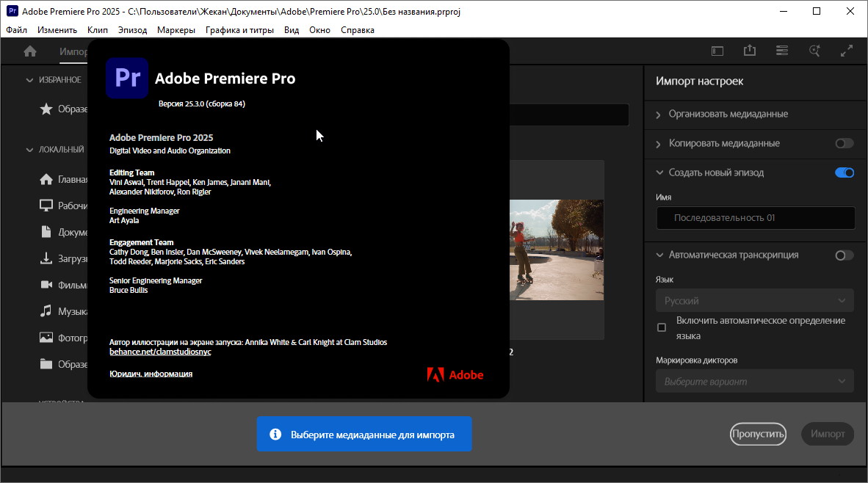The height and width of the screenshot is (483, 868).
Task: Click the Pr icon in title bar
Action: [x=12, y=11]
